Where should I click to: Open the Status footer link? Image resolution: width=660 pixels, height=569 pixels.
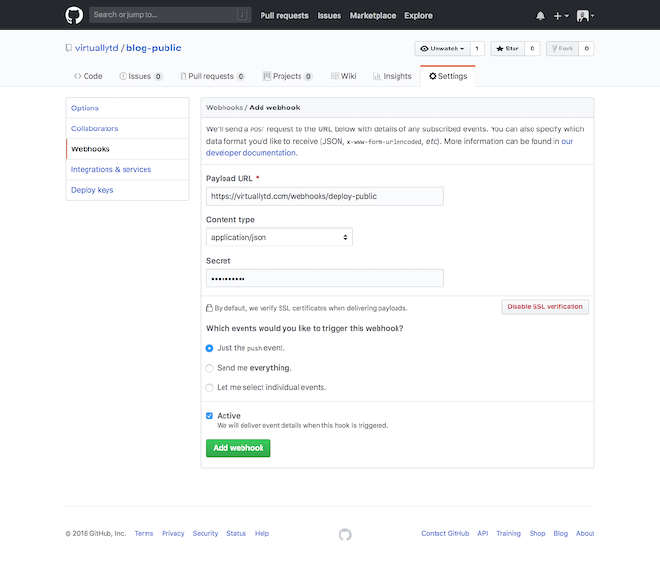click(236, 533)
